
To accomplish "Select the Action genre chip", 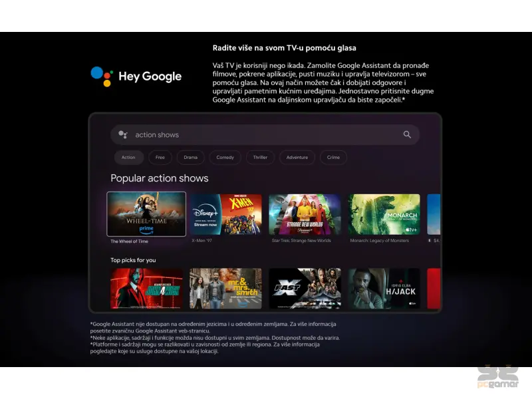I will tap(128, 158).
